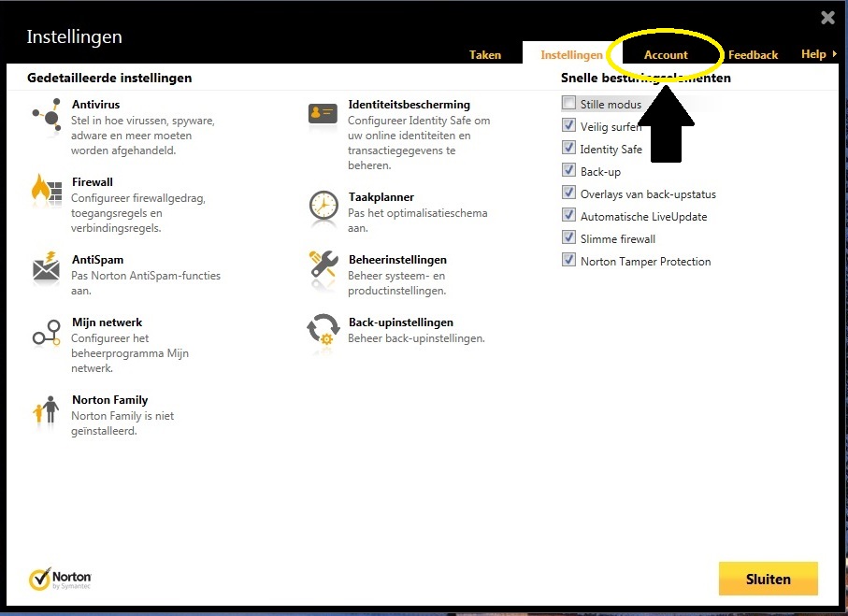Click the Norton by Symantec logo
Image resolution: width=848 pixels, height=616 pixels.
coord(61,579)
